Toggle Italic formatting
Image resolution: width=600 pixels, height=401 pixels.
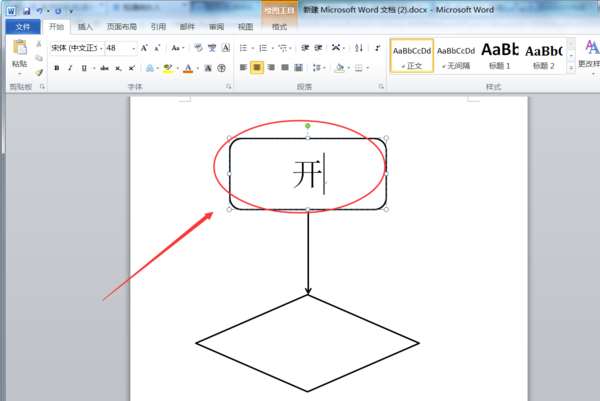(x=70, y=68)
